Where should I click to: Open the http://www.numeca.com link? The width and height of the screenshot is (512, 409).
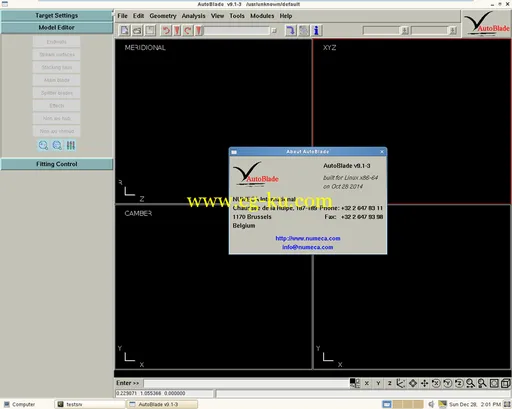pyautogui.click(x=308, y=238)
